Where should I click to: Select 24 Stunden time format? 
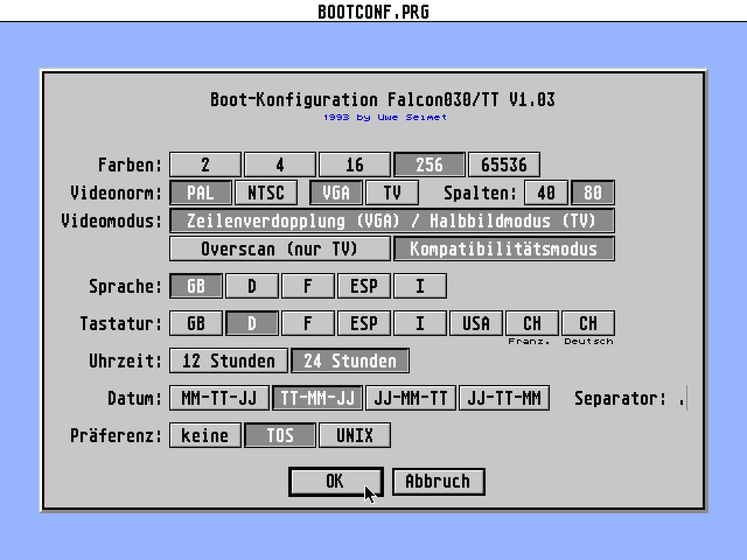pos(350,360)
